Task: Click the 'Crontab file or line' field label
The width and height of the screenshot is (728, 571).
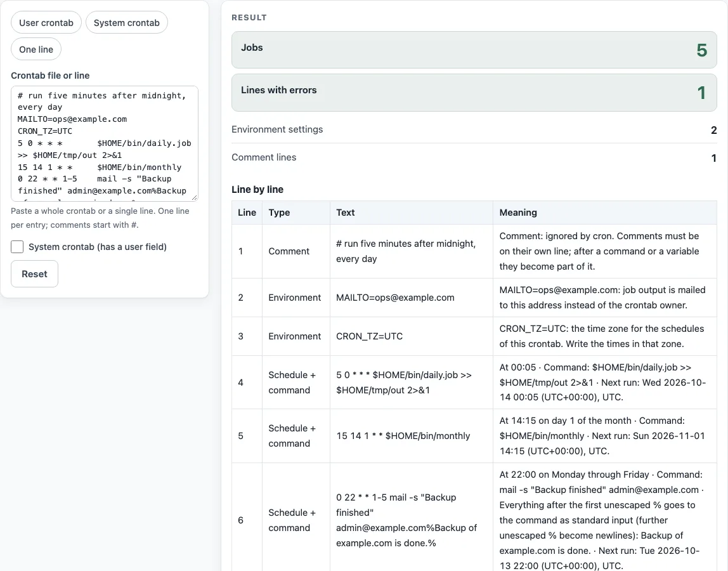Action: pos(50,75)
